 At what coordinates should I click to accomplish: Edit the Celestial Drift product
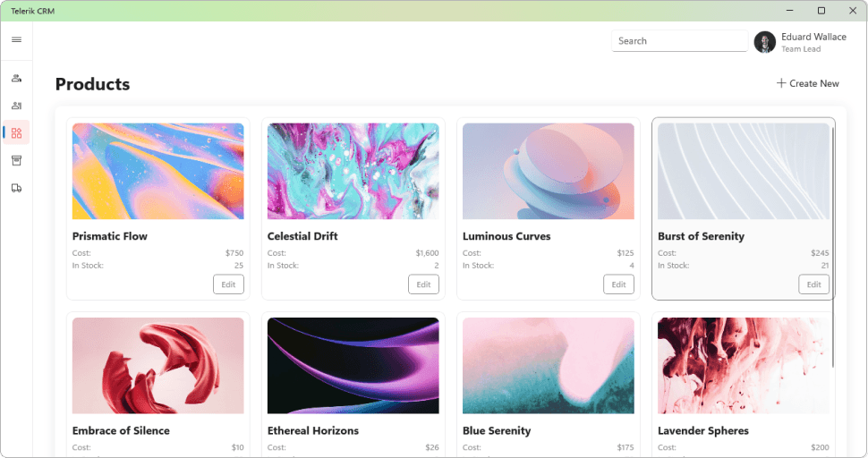423,284
